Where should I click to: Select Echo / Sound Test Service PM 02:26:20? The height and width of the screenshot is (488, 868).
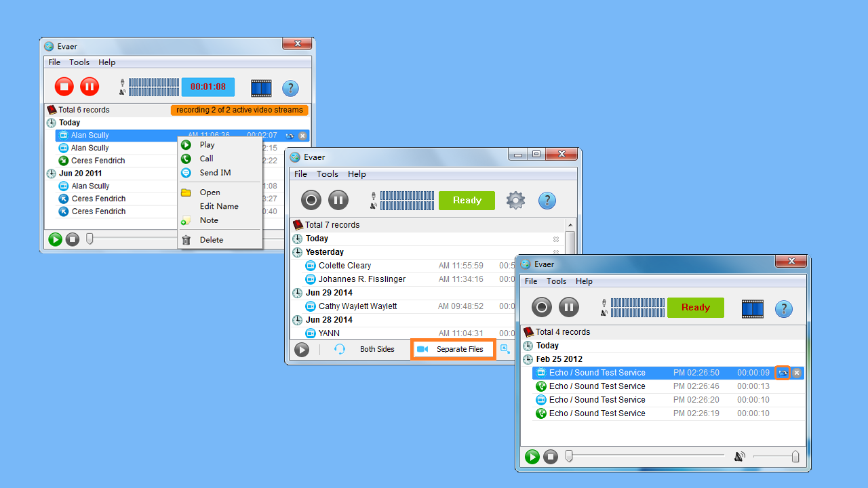pyautogui.click(x=668, y=400)
